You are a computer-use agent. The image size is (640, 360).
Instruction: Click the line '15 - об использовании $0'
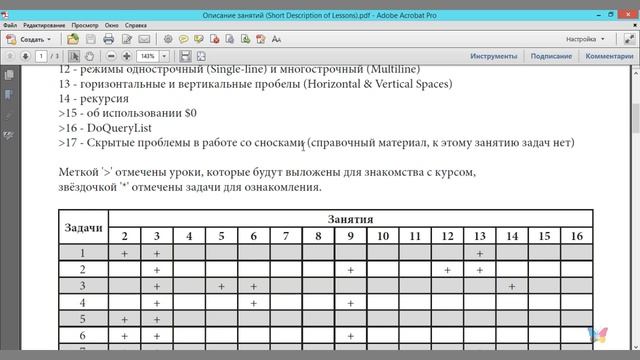127,113
